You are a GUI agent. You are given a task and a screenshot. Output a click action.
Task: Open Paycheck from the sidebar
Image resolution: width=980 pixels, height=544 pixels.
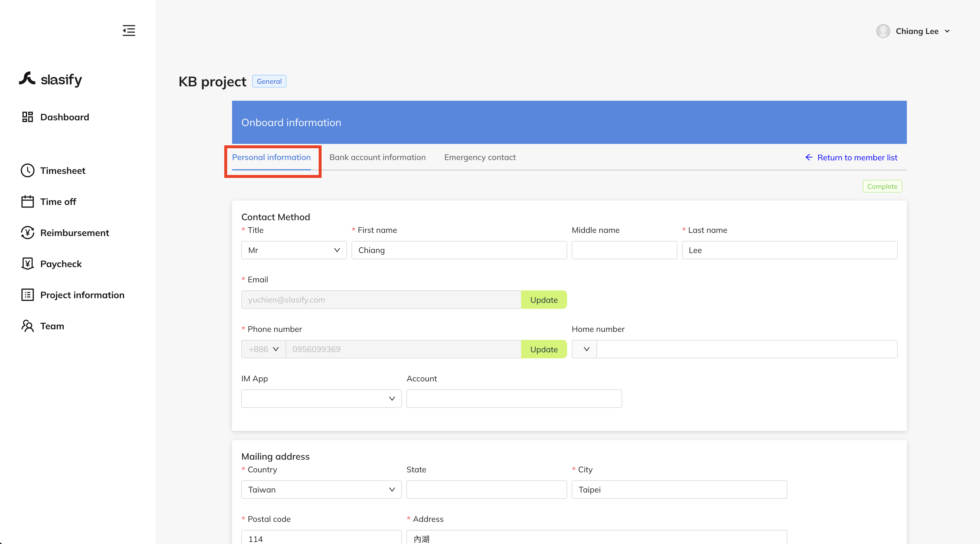pos(61,264)
